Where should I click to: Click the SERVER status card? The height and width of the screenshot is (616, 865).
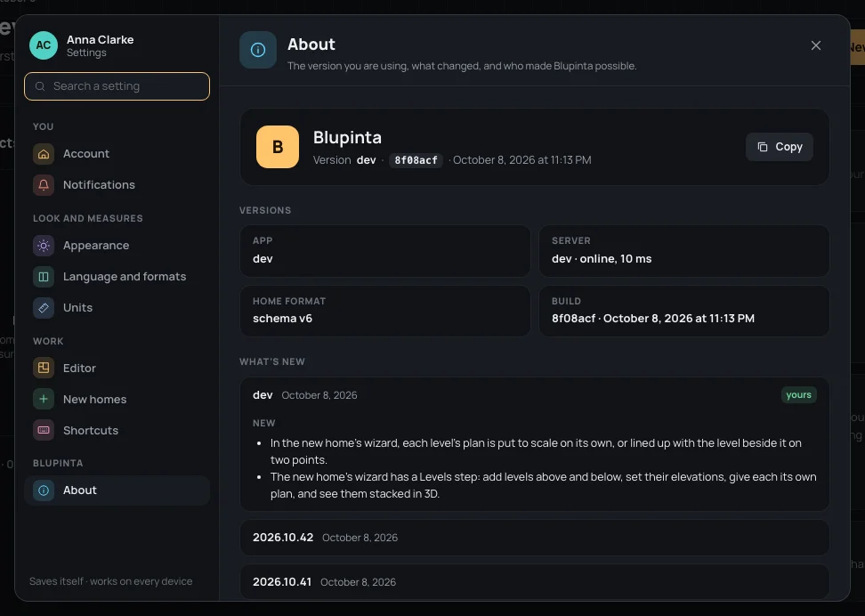tap(684, 251)
